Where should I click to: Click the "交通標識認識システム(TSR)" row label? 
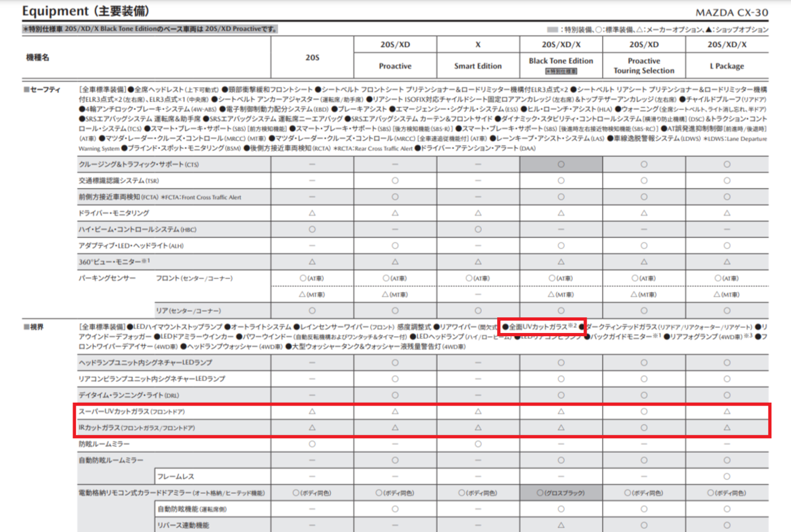(118, 181)
